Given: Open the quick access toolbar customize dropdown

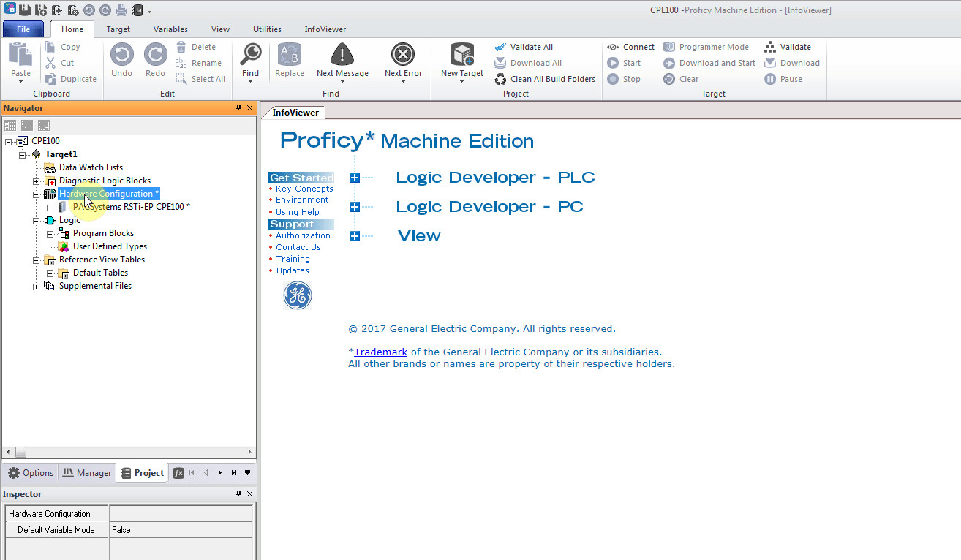Looking at the screenshot, I should pos(150,11).
